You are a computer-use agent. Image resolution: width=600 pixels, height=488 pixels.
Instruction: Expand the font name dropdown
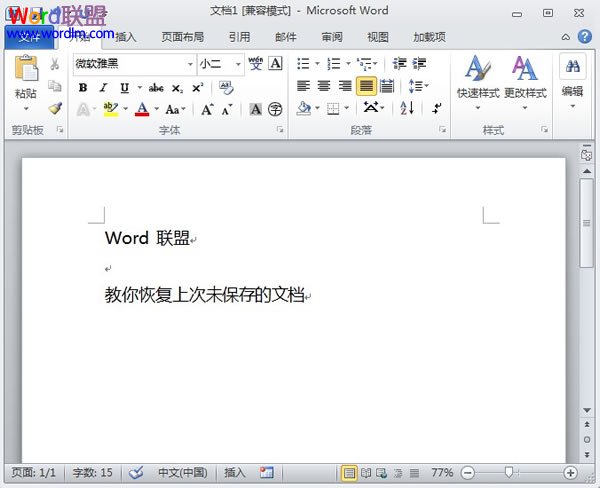(x=190, y=64)
